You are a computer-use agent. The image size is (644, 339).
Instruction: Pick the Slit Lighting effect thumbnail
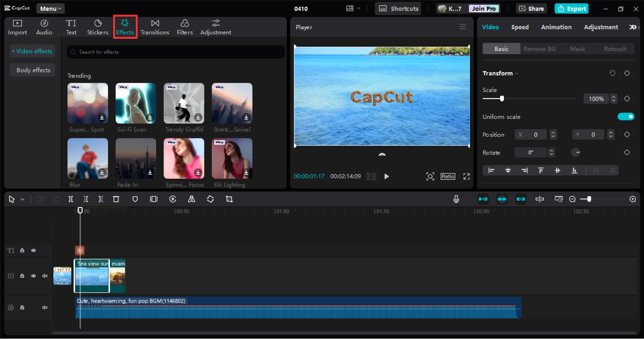click(232, 158)
